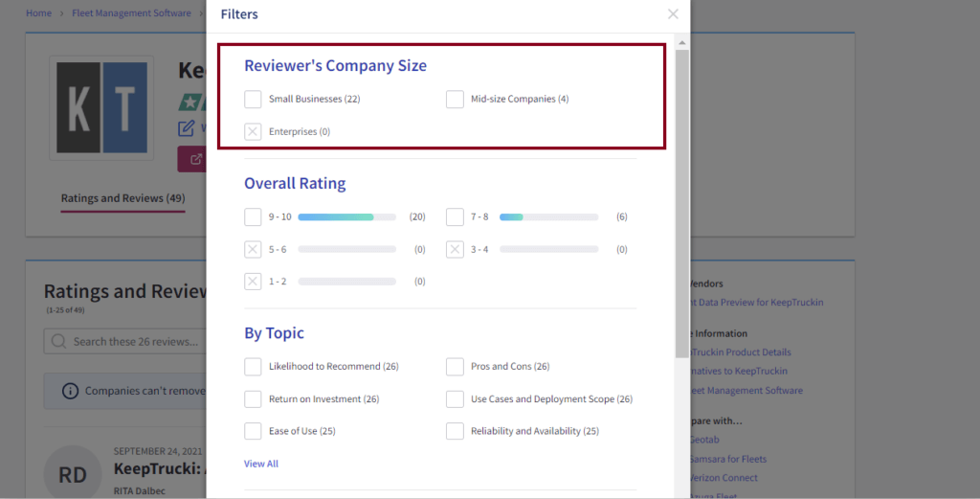Check the Mid-size Companies (4) filter
The height and width of the screenshot is (499, 980).
point(455,99)
